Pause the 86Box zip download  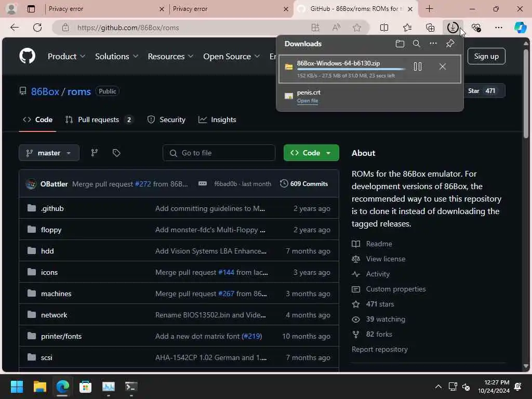[418, 66]
